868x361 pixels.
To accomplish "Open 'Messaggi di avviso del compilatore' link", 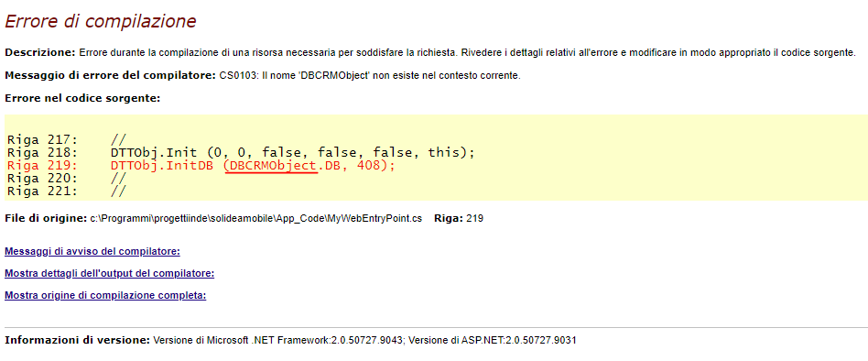I will [92, 251].
